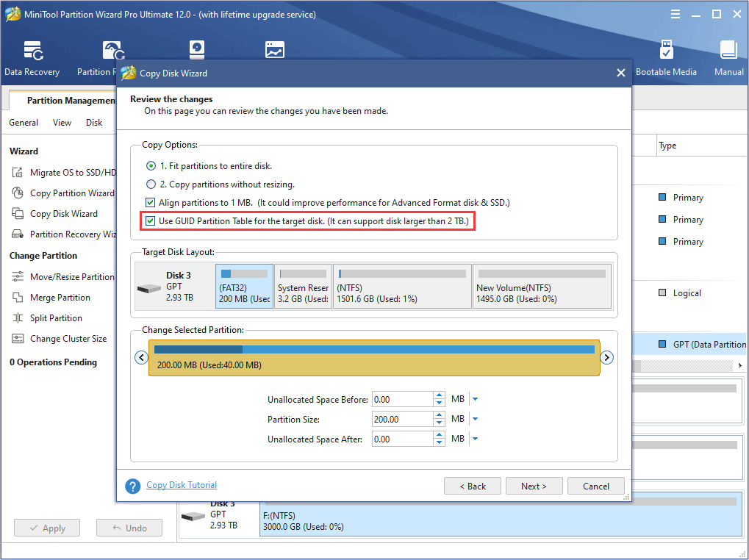Image resolution: width=749 pixels, height=560 pixels.
Task: Adjust Unallocated Space After stepper arrows
Action: coord(439,439)
